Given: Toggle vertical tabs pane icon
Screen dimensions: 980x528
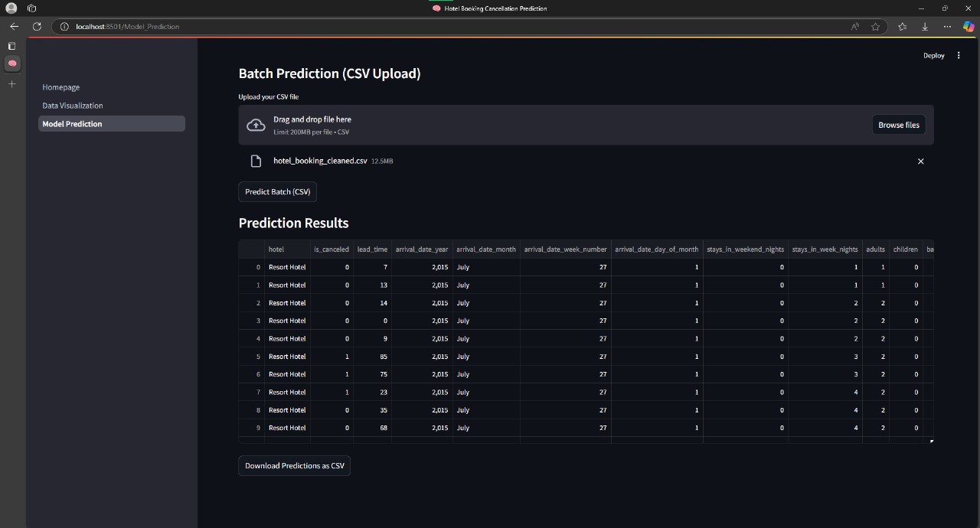Looking at the screenshot, I should [11, 46].
